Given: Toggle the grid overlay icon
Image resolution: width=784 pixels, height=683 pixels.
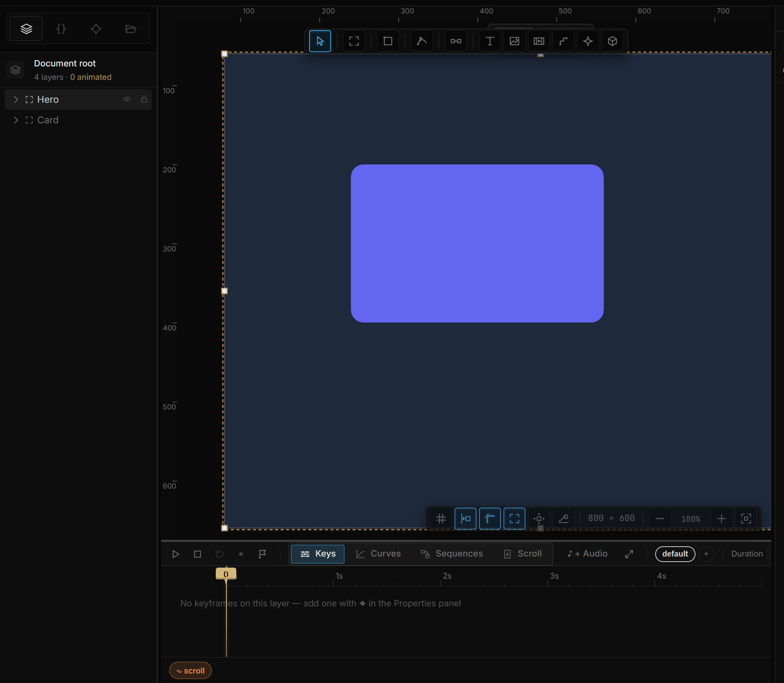Looking at the screenshot, I should 441,519.
